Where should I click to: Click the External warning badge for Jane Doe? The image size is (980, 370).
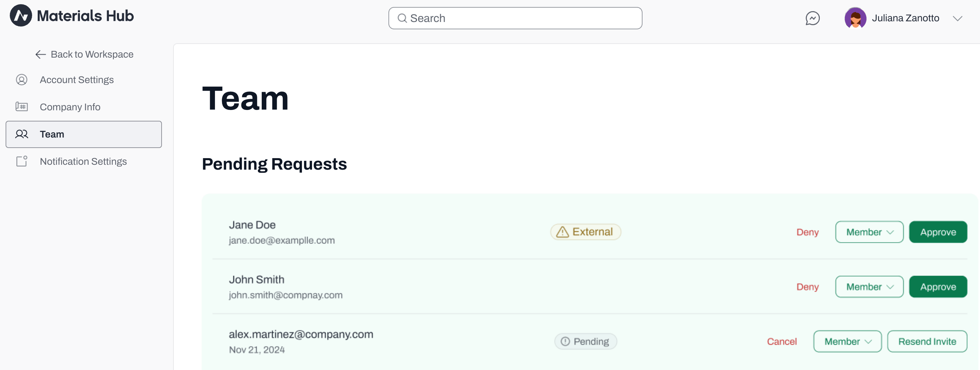[x=586, y=232]
